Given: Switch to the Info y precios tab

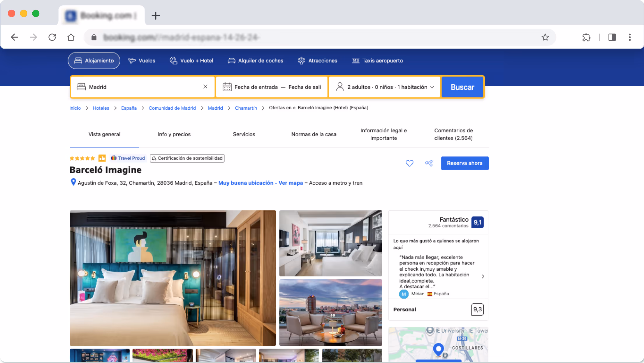Looking at the screenshot, I should (x=174, y=134).
